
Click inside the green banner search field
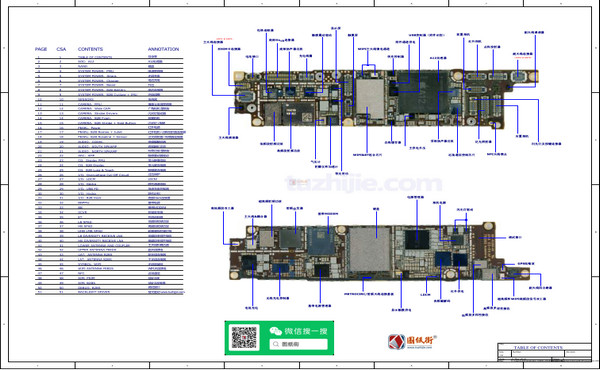pos(298,344)
